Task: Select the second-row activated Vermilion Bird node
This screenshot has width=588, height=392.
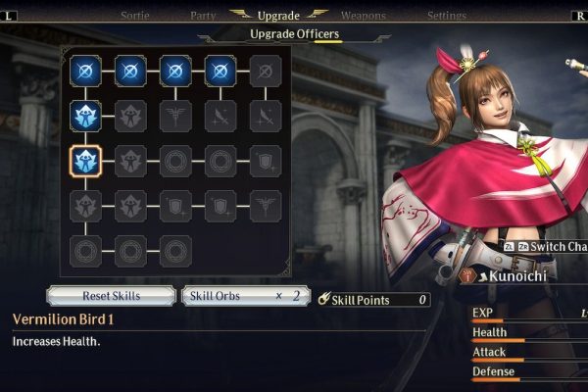Action: 85,116
